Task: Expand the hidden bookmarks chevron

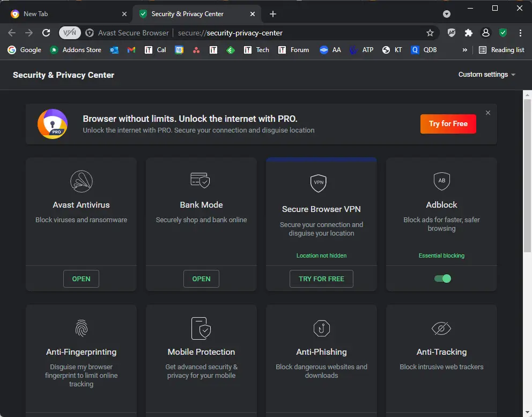Action: point(464,50)
